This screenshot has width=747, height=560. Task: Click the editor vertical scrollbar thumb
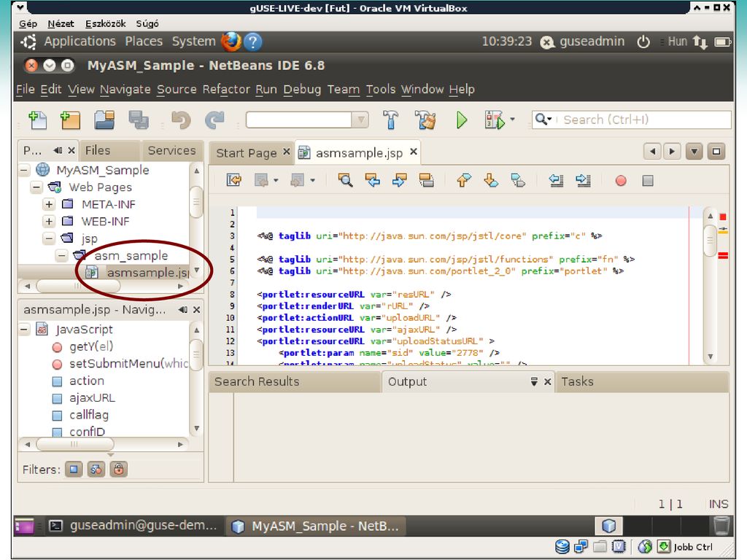[x=710, y=240]
